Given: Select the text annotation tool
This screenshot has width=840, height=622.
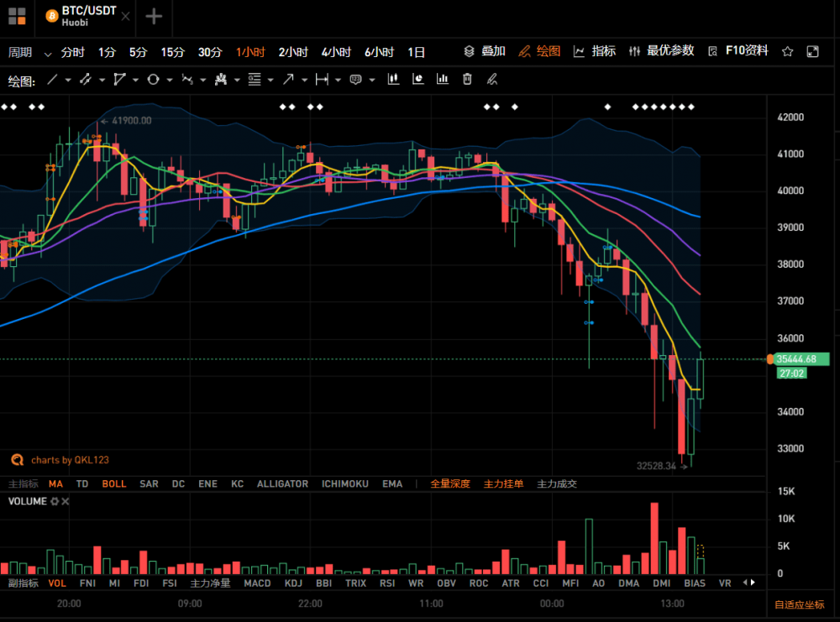Looking at the screenshot, I should (355, 80).
